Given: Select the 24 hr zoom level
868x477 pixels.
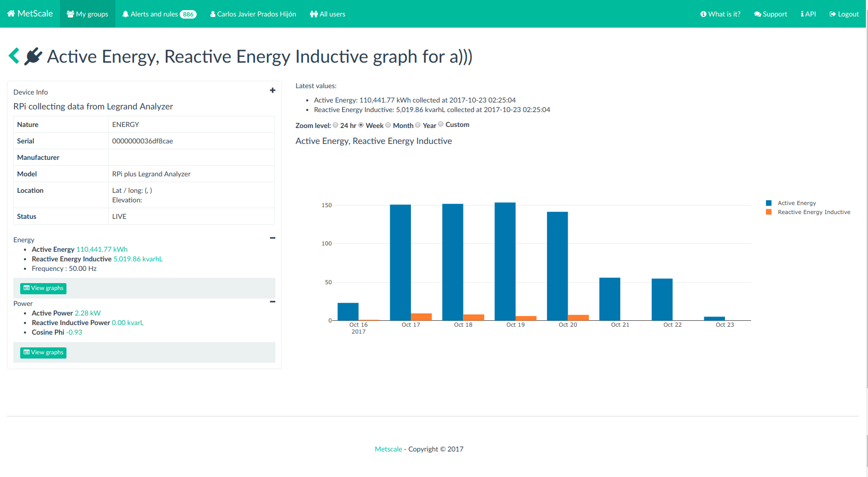Looking at the screenshot, I should [x=335, y=125].
